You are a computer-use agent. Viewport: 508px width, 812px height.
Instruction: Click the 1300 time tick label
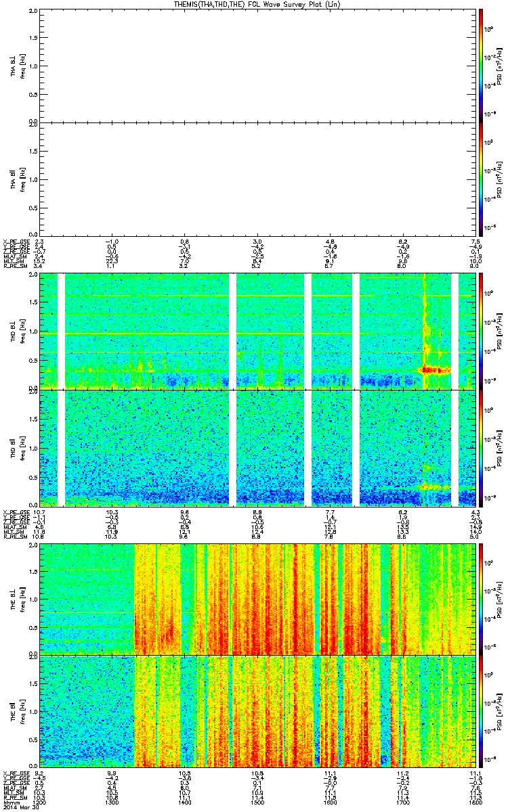(x=112, y=802)
